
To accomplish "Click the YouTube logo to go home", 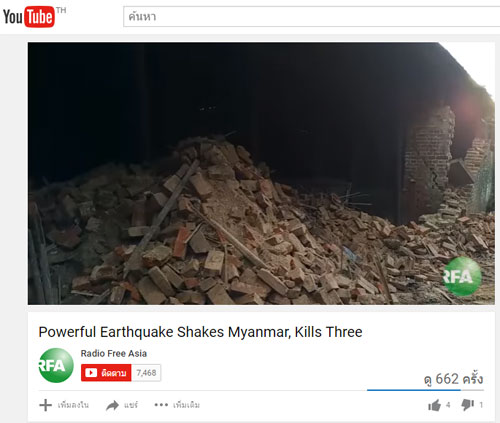I will tap(29, 17).
